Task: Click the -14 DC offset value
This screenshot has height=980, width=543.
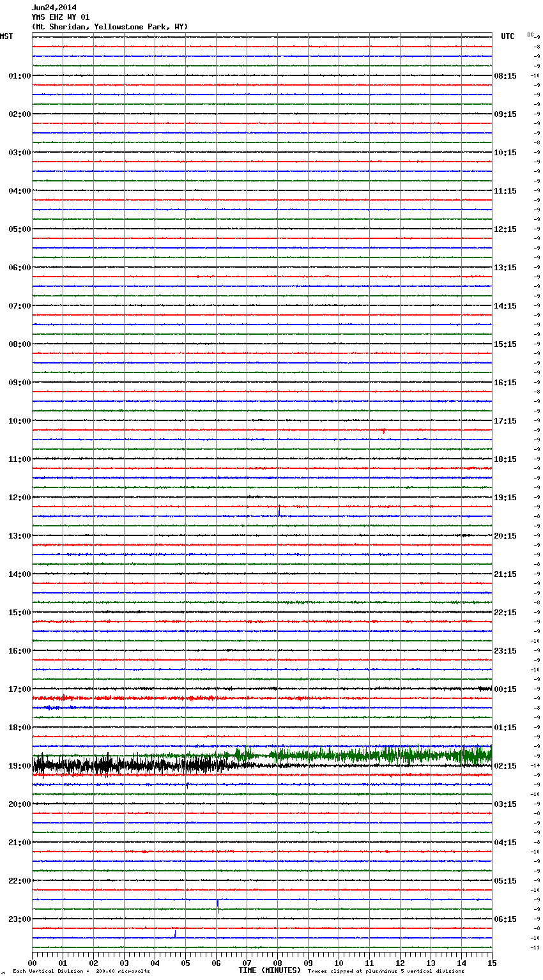Action: (x=535, y=765)
